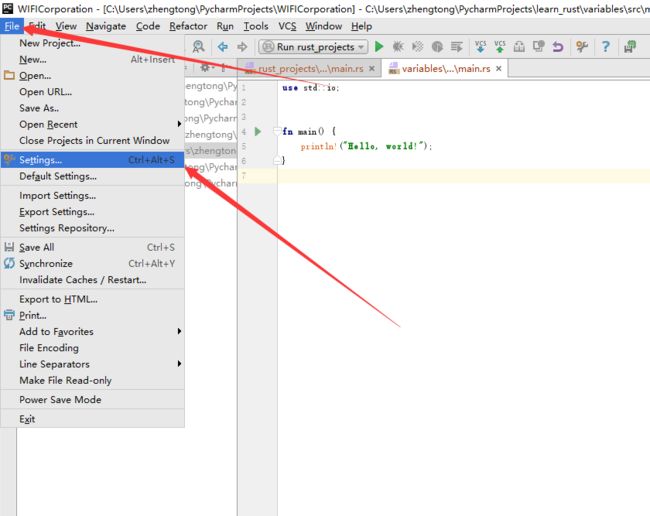The image size is (650, 516).
Task: Open help with the question mark icon
Action: point(606,46)
